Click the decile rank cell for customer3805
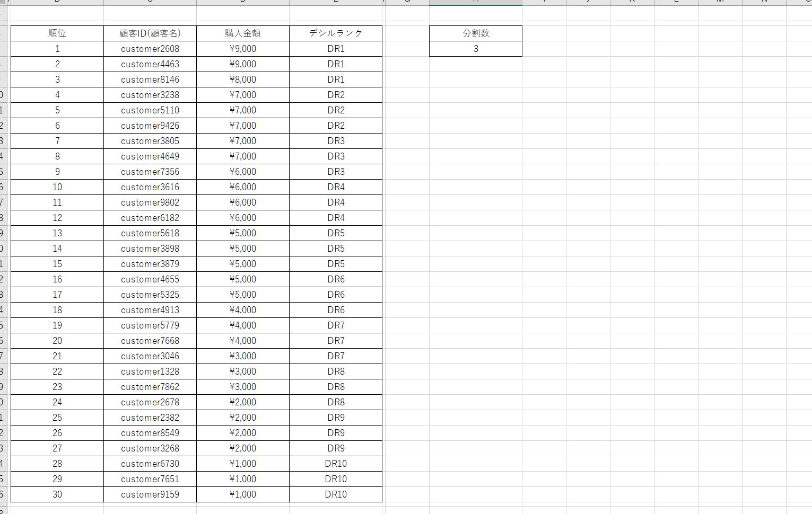This screenshot has width=812, height=514. pos(336,141)
